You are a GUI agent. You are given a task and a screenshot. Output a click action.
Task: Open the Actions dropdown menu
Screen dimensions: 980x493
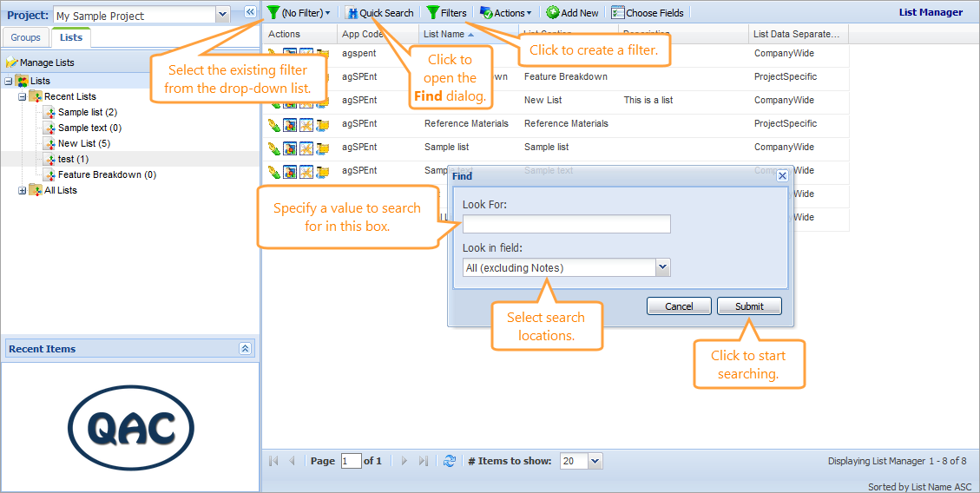coord(506,12)
